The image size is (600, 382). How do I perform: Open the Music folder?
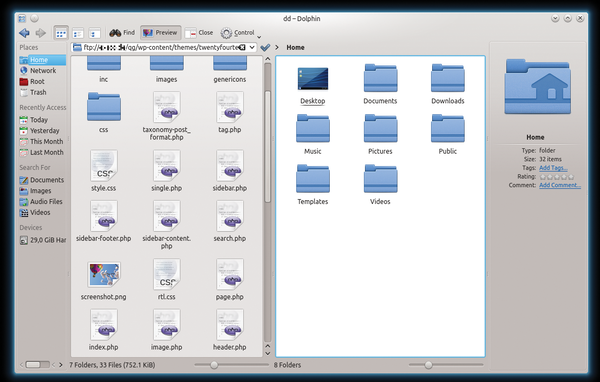313,135
